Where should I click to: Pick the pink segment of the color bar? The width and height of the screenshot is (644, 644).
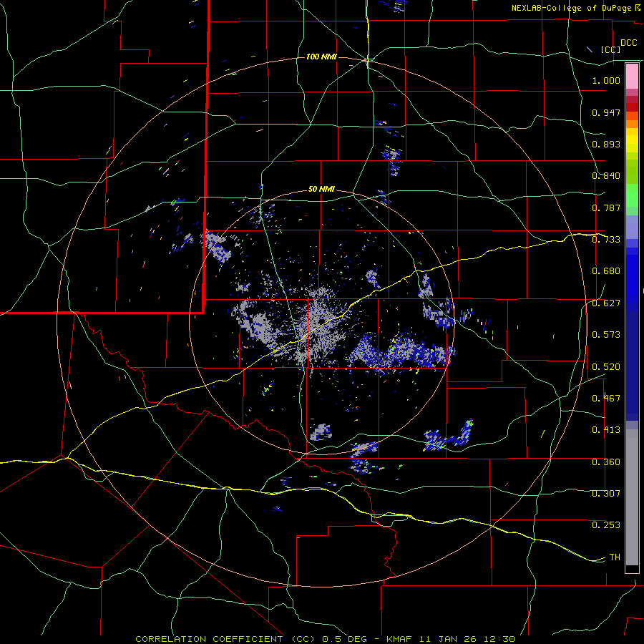pos(632,77)
